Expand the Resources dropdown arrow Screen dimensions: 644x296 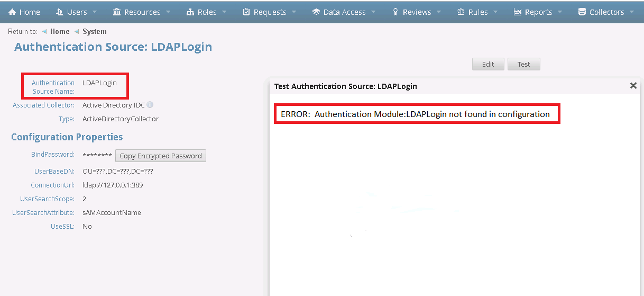point(168,12)
